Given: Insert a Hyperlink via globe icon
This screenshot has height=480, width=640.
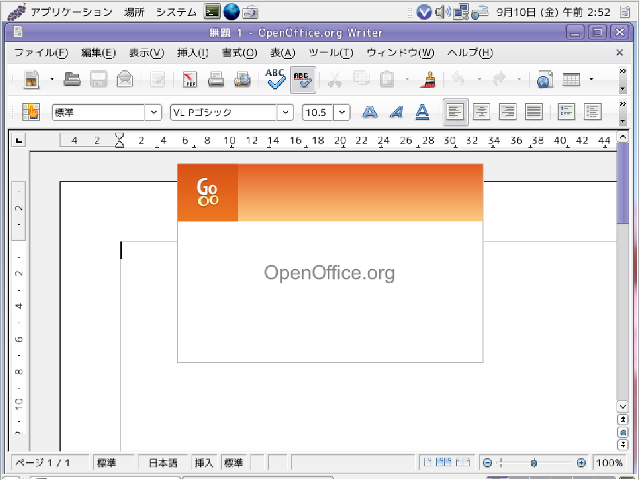Looking at the screenshot, I should click(x=544, y=79).
